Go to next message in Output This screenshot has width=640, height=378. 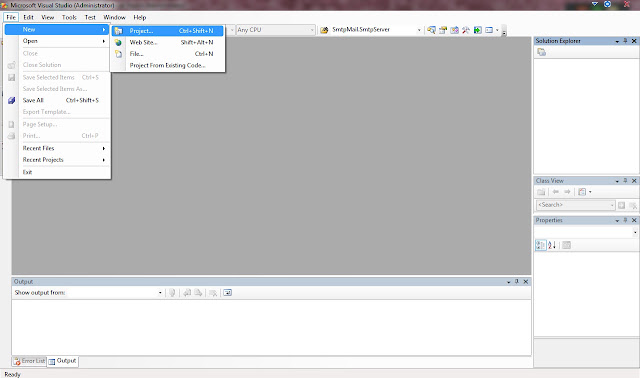(198, 293)
